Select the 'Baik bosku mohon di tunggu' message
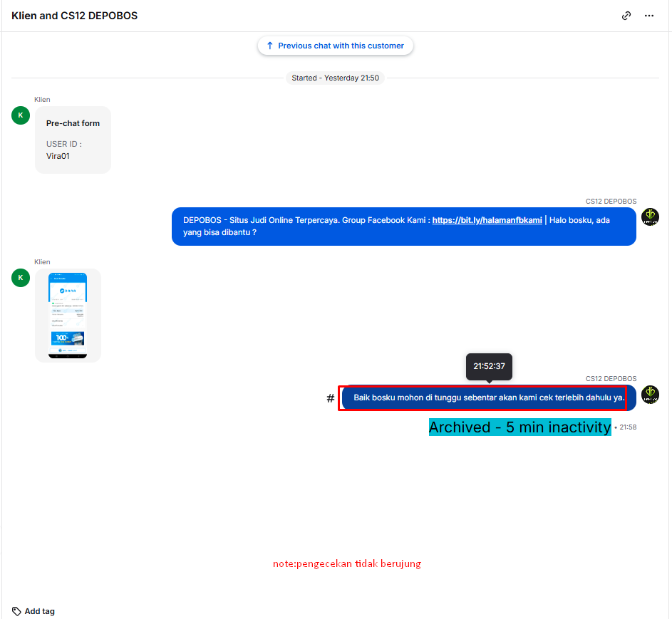Screen dimensions: 672x619 tap(489, 397)
